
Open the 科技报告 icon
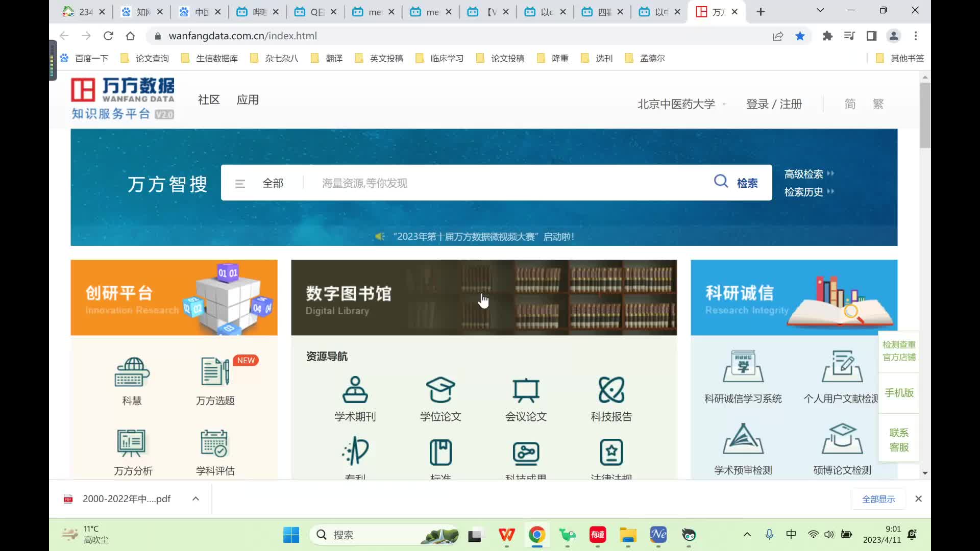pyautogui.click(x=611, y=390)
